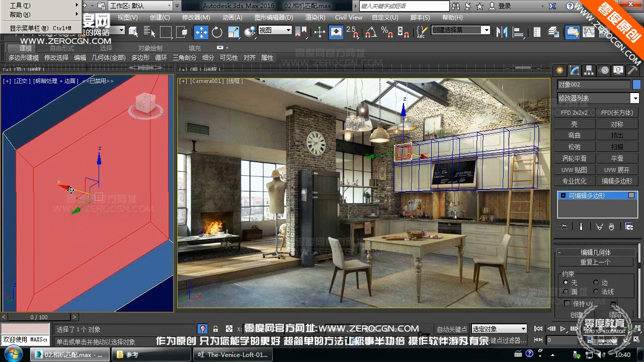Viewport: 644px width, 362px height.
Task: Open the 修改器列表 modifier list dropdown
Action: click(598, 98)
